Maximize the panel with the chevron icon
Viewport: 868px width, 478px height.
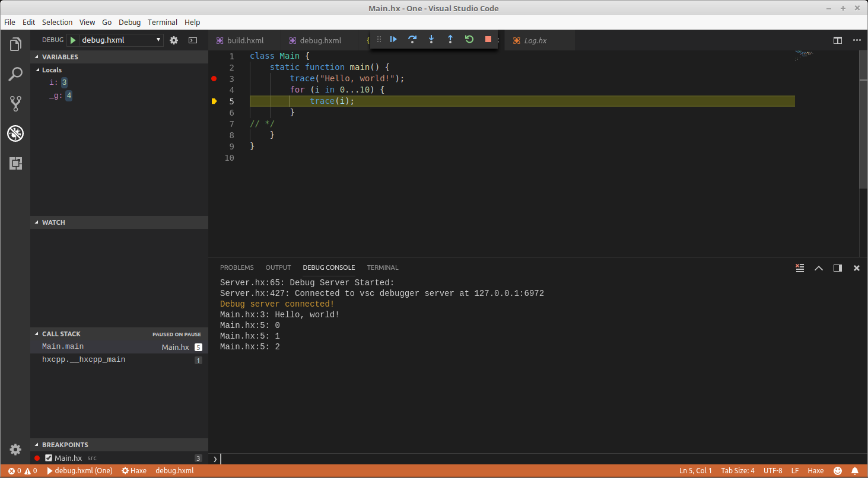coord(819,267)
